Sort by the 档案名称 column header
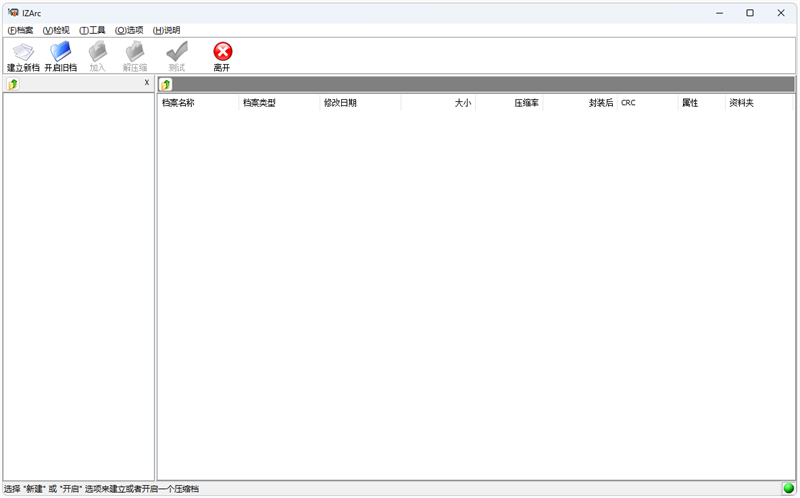Image resolution: width=800 pixels, height=498 pixels. point(198,103)
